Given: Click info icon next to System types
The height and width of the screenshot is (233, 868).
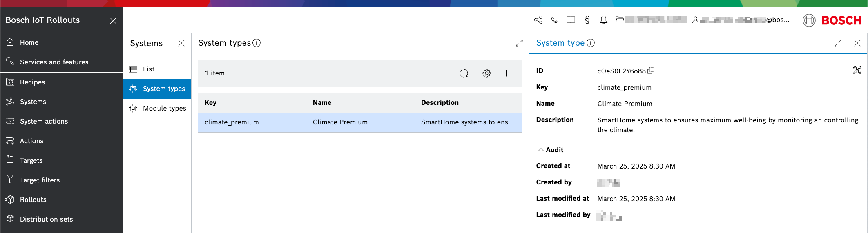Looking at the screenshot, I should [257, 43].
